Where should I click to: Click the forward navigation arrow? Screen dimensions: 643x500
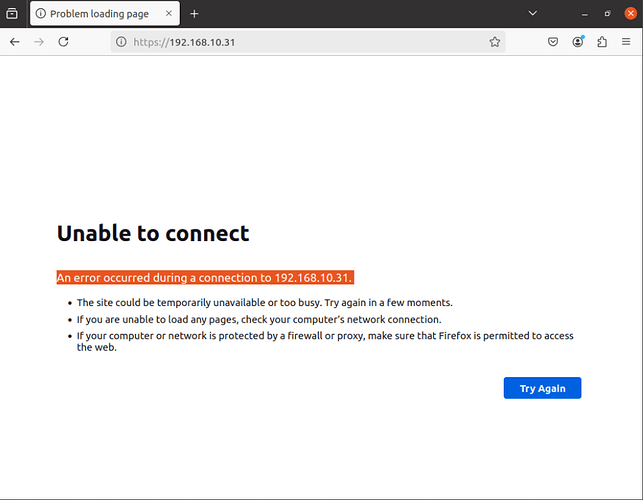tap(39, 42)
